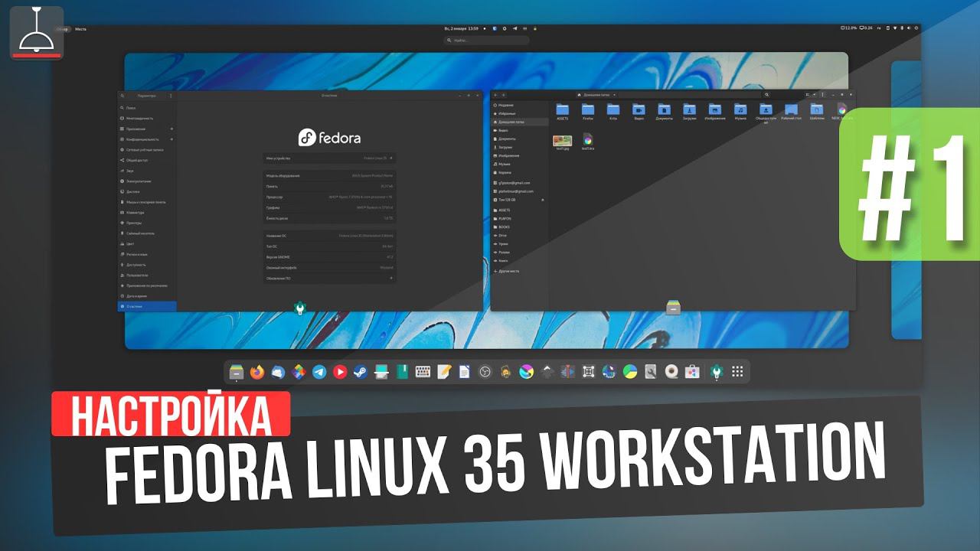Launch the green book app in dock

point(402,372)
